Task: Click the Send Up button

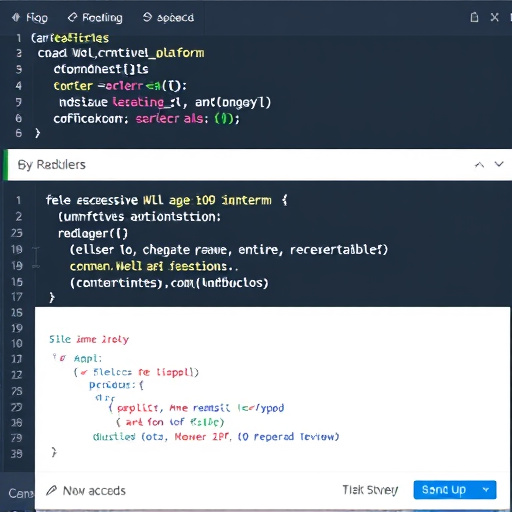Action: click(x=444, y=490)
